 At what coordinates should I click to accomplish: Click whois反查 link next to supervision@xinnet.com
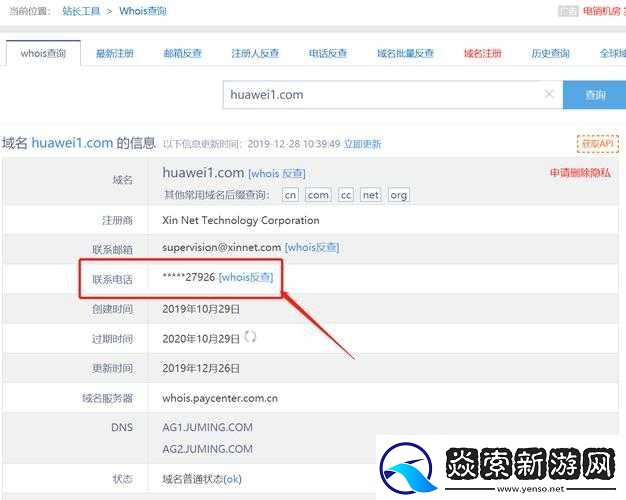312,247
